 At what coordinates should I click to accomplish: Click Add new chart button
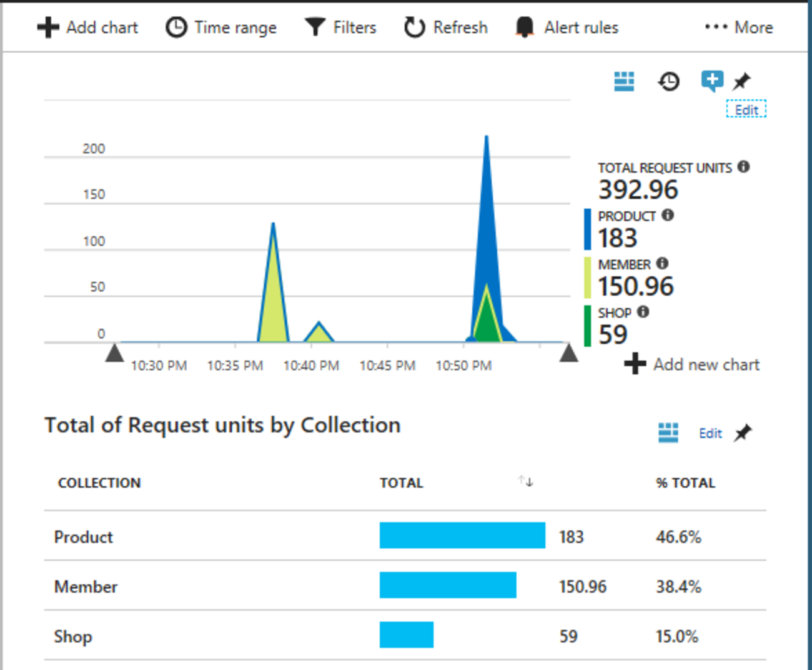pyautogui.click(x=692, y=364)
